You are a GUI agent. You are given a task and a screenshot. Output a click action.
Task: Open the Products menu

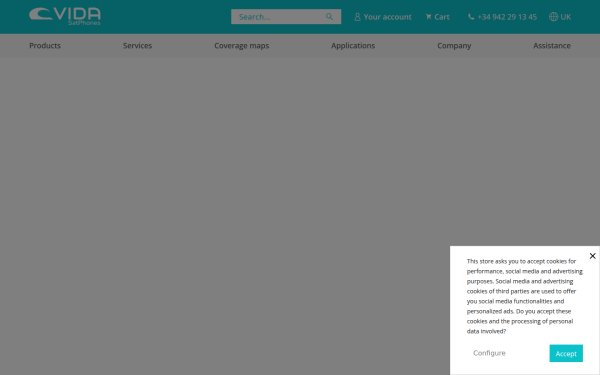[x=45, y=46]
